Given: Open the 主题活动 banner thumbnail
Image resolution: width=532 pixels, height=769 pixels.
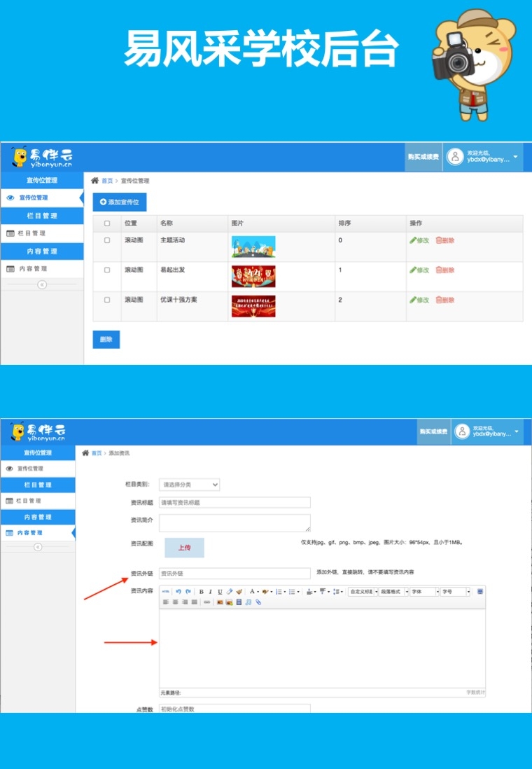Looking at the screenshot, I should click(x=253, y=247).
